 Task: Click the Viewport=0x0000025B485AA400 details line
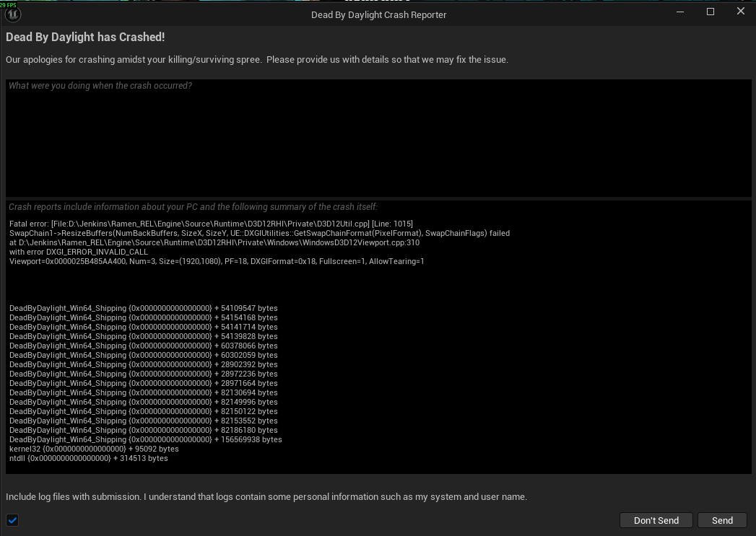pyautogui.click(x=217, y=261)
